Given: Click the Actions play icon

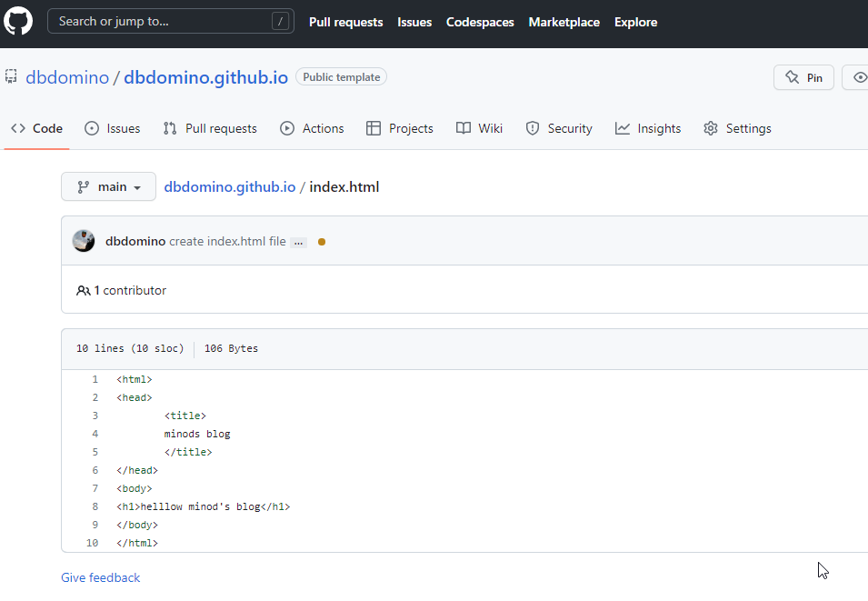Looking at the screenshot, I should (287, 128).
